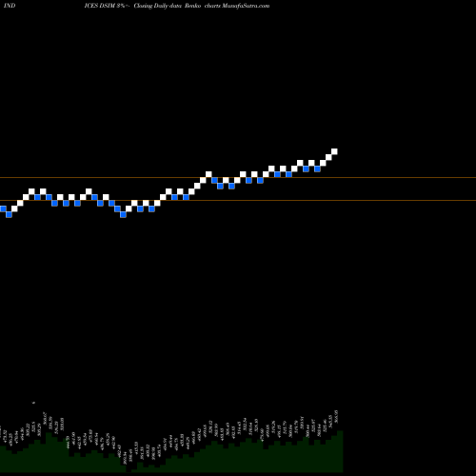The image size is (476, 476).
Task: Select the last white Renko brick at the chart's peak
Action: (x=334, y=151)
